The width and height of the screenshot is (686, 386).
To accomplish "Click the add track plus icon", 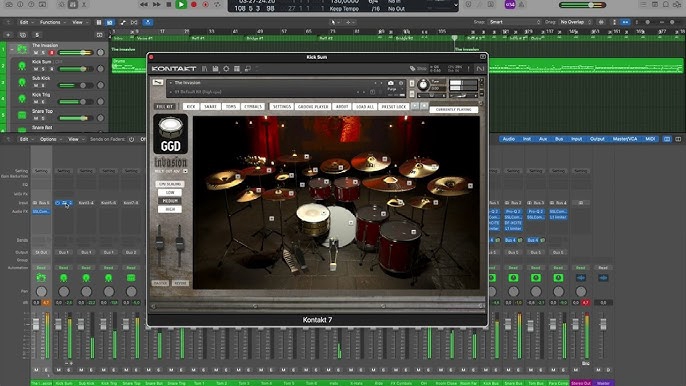I will point(8,35).
